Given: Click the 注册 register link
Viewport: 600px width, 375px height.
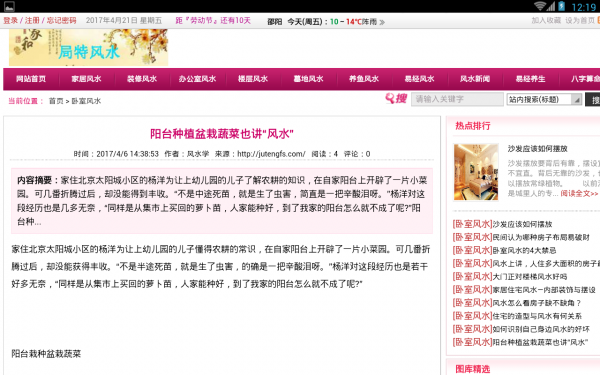Looking at the screenshot, I should [x=32, y=20].
